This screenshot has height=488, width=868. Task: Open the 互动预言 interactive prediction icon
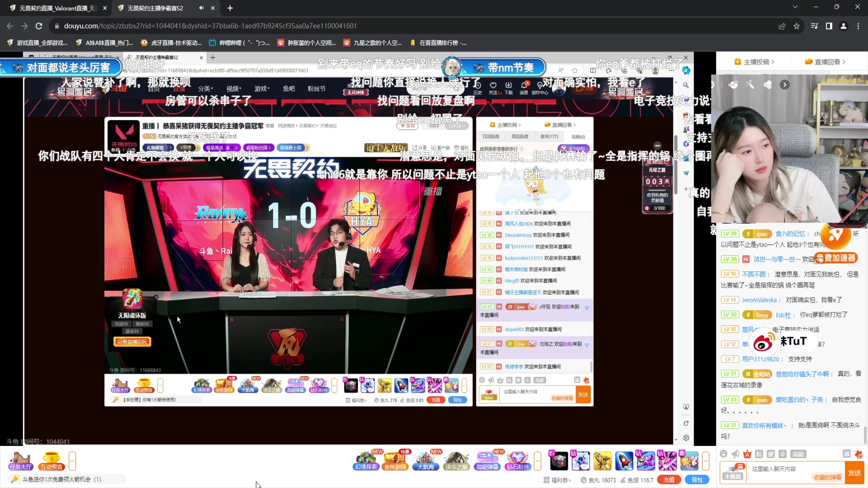[x=51, y=461]
